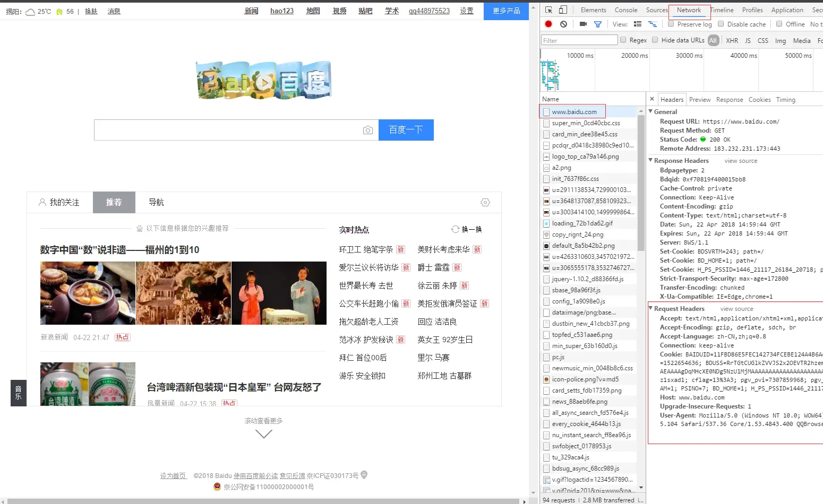This screenshot has height=504, width=823.
Task: Click the icon of default_8a5b42b2.png request
Action: 546,246
